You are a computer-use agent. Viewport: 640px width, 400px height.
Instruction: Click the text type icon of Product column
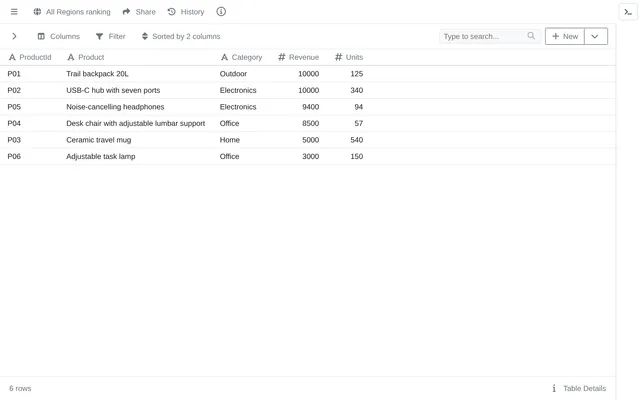[x=71, y=57]
